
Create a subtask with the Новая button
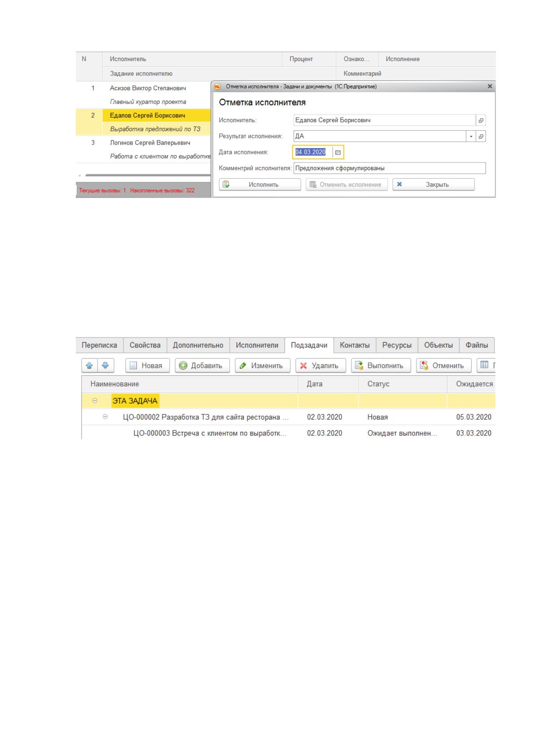[x=147, y=365]
